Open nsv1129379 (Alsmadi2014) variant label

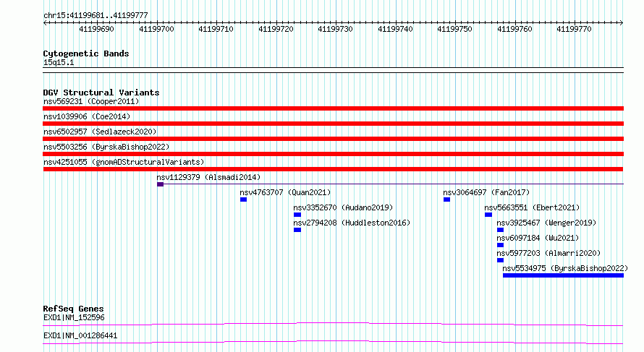point(208,177)
